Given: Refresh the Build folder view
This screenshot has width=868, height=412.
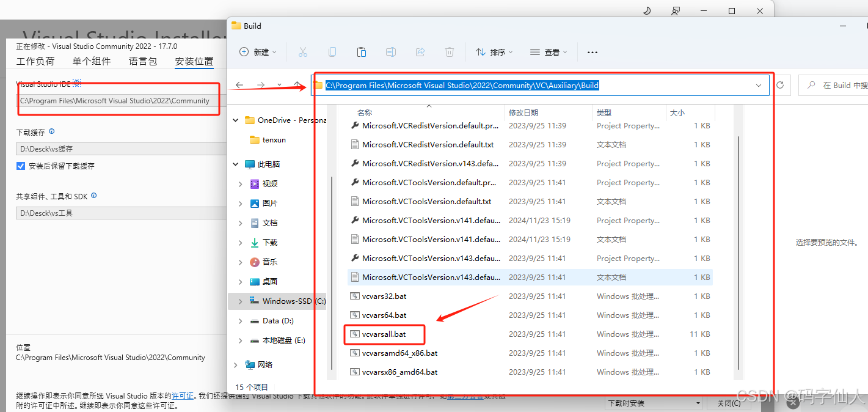Looking at the screenshot, I should click(780, 85).
